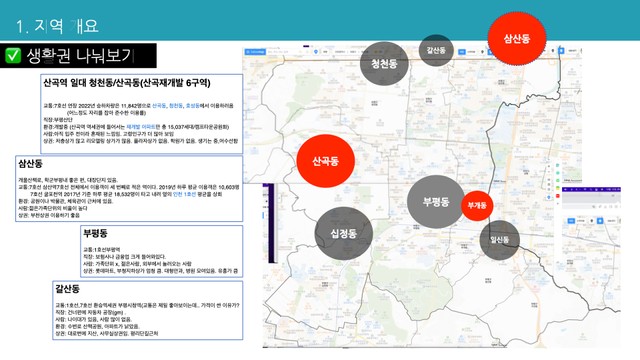The image size is (640, 360).
Task: Select the 삼산동 text box heading
Action: [30, 164]
